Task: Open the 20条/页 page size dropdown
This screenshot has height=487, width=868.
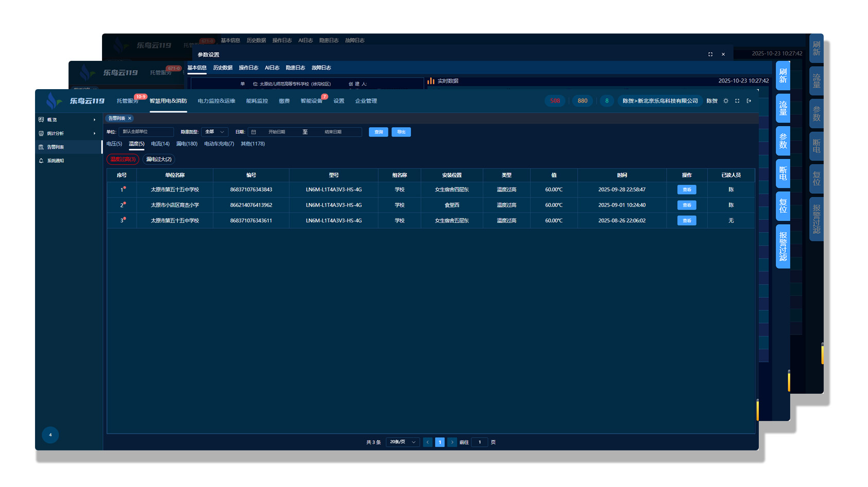Action: 402,442
